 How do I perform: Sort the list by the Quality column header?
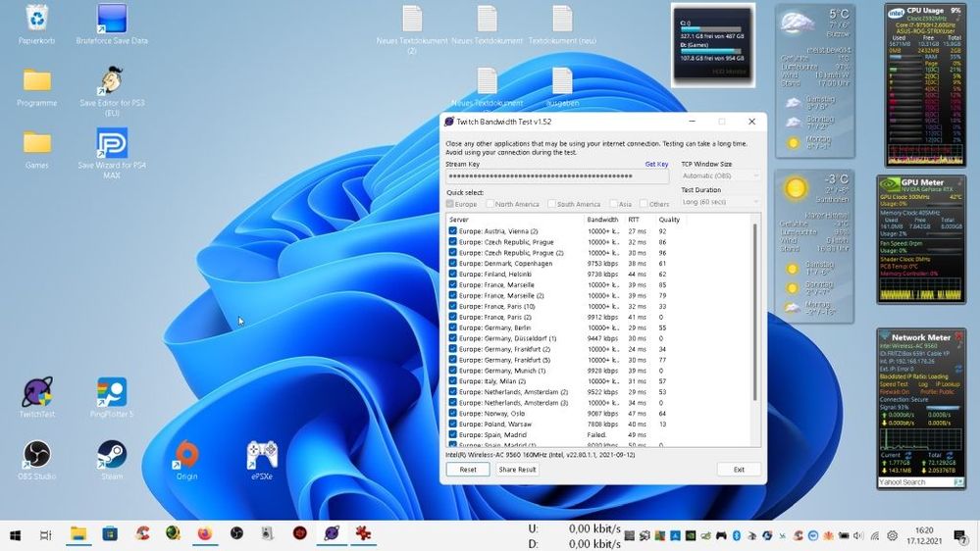point(669,220)
